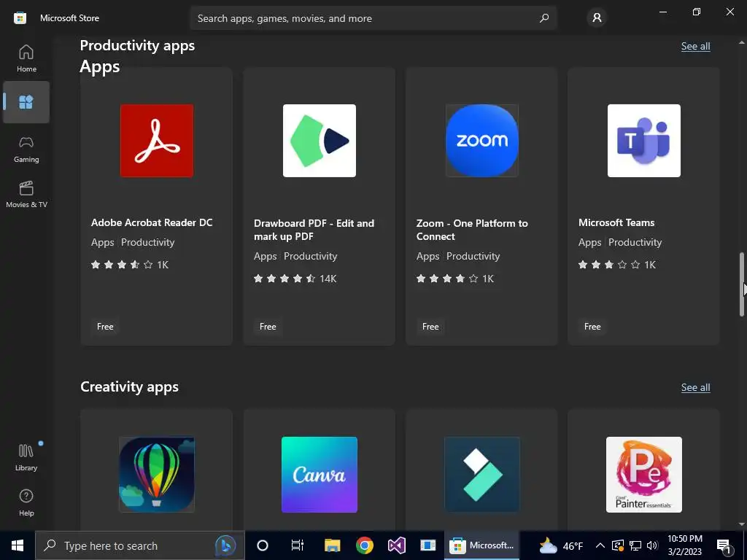The width and height of the screenshot is (747, 560).
Task: Open the Corel Painter Essentials app icon
Action: click(644, 474)
